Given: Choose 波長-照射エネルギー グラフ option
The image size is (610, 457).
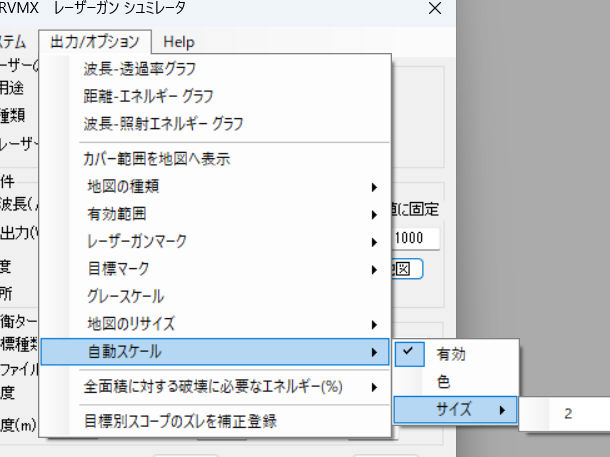Looking at the screenshot, I should coord(163,123).
